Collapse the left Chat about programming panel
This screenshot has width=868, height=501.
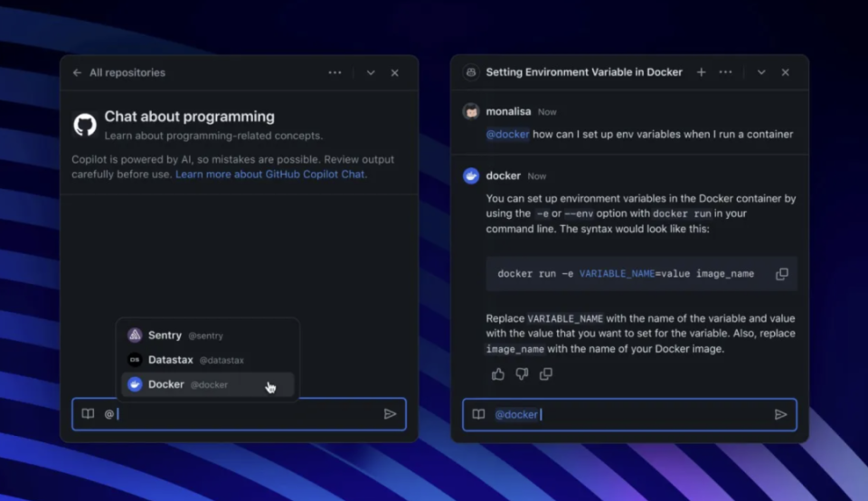click(371, 72)
